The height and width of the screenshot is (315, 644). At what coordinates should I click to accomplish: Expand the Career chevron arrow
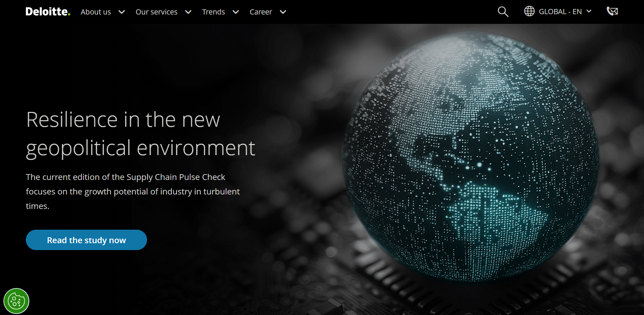click(283, 12)
